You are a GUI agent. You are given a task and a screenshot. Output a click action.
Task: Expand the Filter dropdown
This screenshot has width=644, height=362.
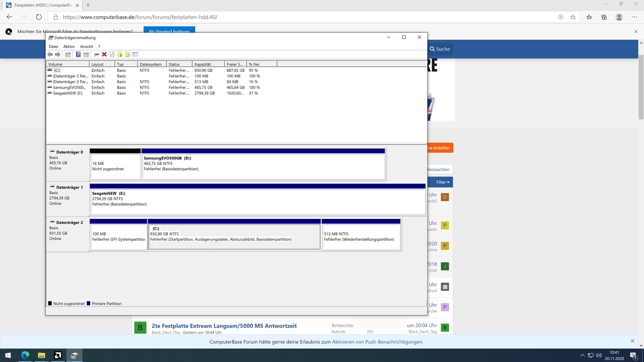tap(443, 182)
